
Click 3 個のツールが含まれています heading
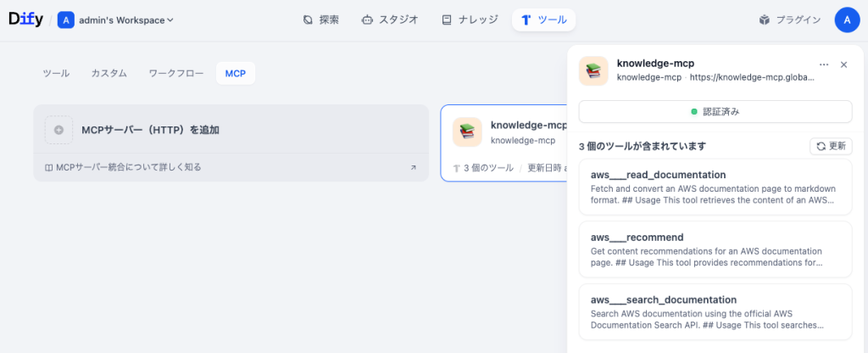[x=643, y=146]
